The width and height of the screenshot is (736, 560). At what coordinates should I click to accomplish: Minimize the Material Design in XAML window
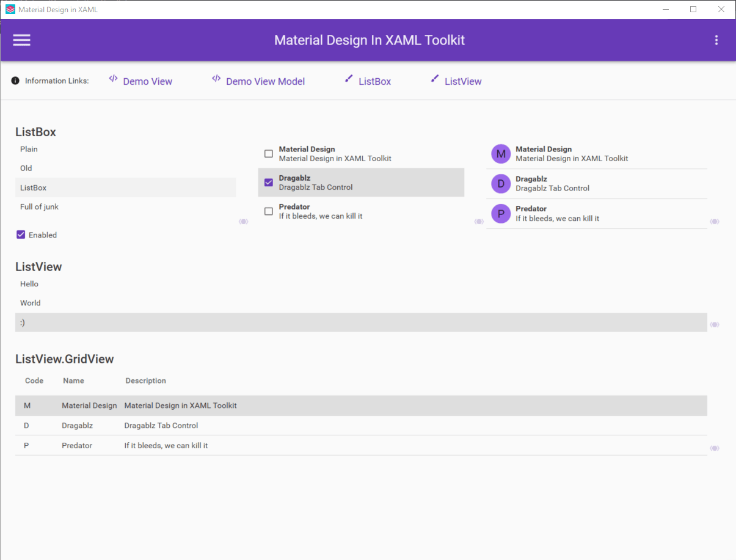click(665, 9)
